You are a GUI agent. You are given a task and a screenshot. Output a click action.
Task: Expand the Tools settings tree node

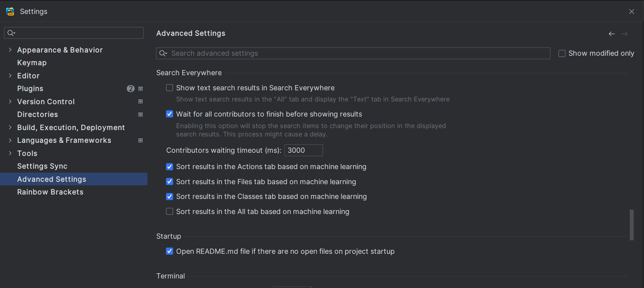coord(10,153)
